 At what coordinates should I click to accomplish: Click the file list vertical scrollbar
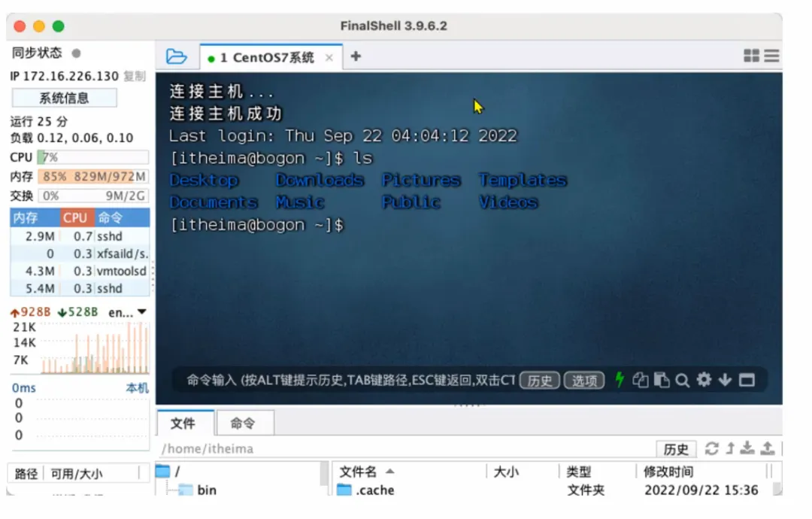coord(777,488)
